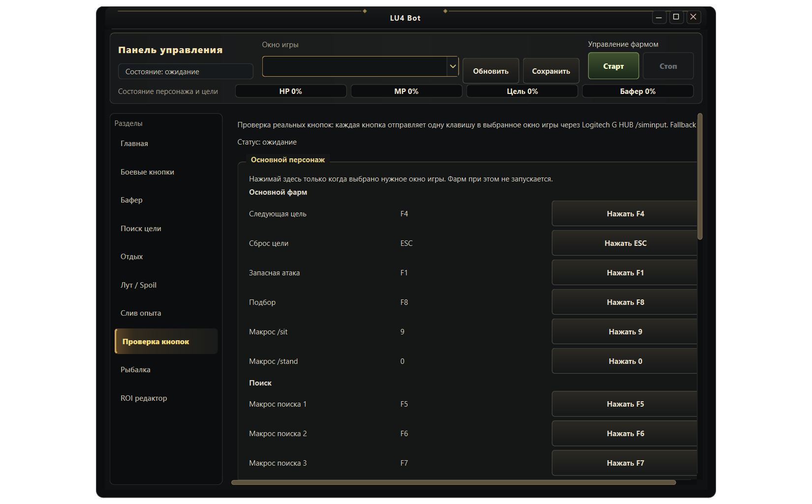Viewport: 812px width, 504px height.
Task: Open the Окно игры dropdown arrow
Action: click(453, 66)
